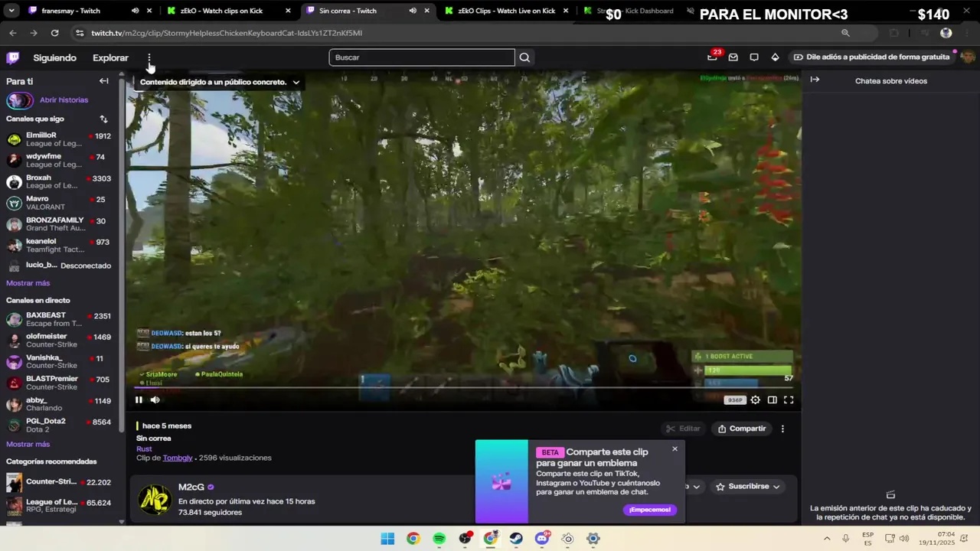Open browser zoom magnifier icon
Screen dimensions: 980x551
coord(845,33)
